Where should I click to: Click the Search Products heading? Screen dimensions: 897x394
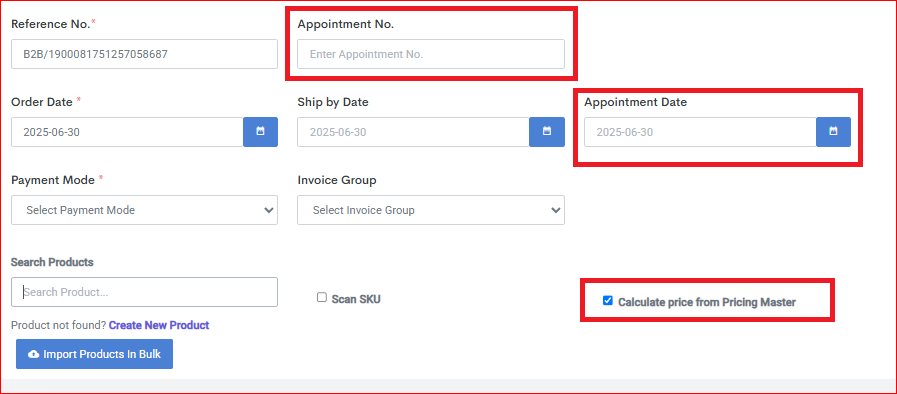(52, 262)
